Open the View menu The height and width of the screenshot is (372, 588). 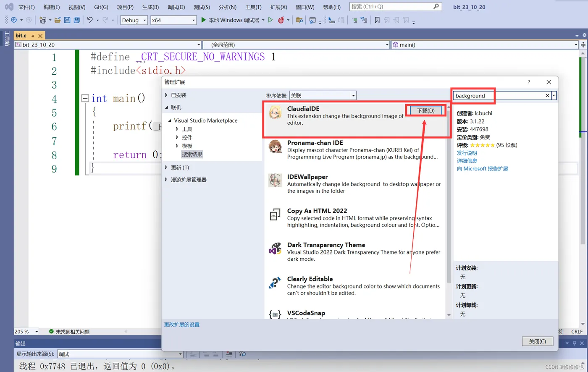coord(77,7)
